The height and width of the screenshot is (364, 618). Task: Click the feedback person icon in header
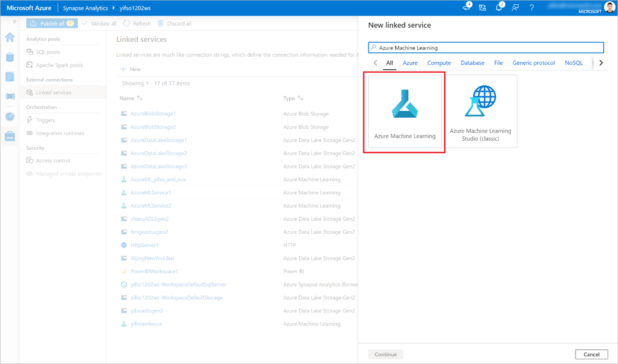(x=515, y=8)
